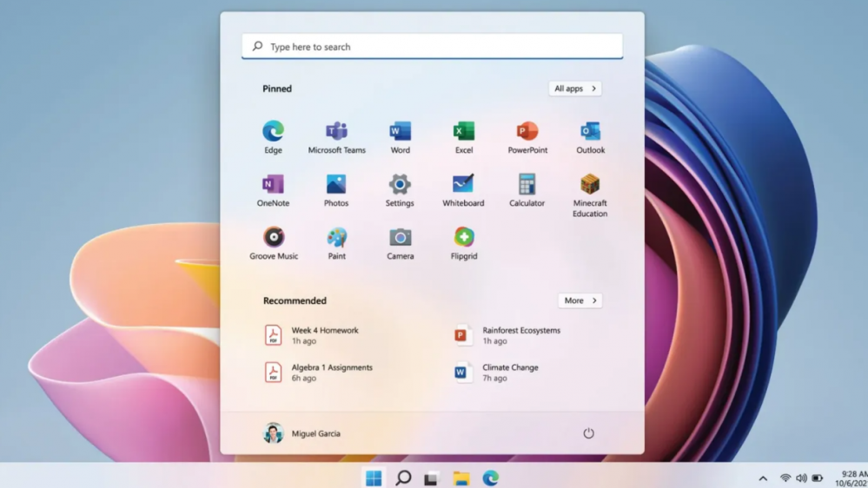The image size is (868, 488).
Task: Open the Algebra 1 Assignments PDF
Action: [318, 373]
